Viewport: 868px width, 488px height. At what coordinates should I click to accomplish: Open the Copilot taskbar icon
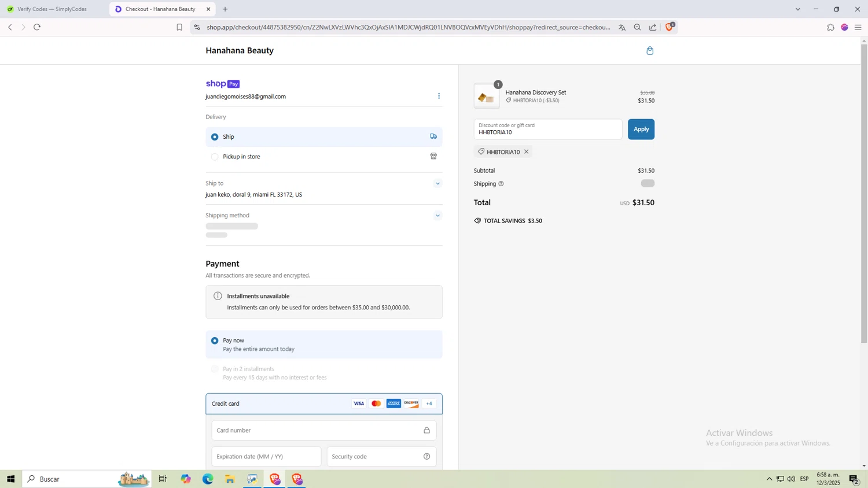click(x=186, y=479)
